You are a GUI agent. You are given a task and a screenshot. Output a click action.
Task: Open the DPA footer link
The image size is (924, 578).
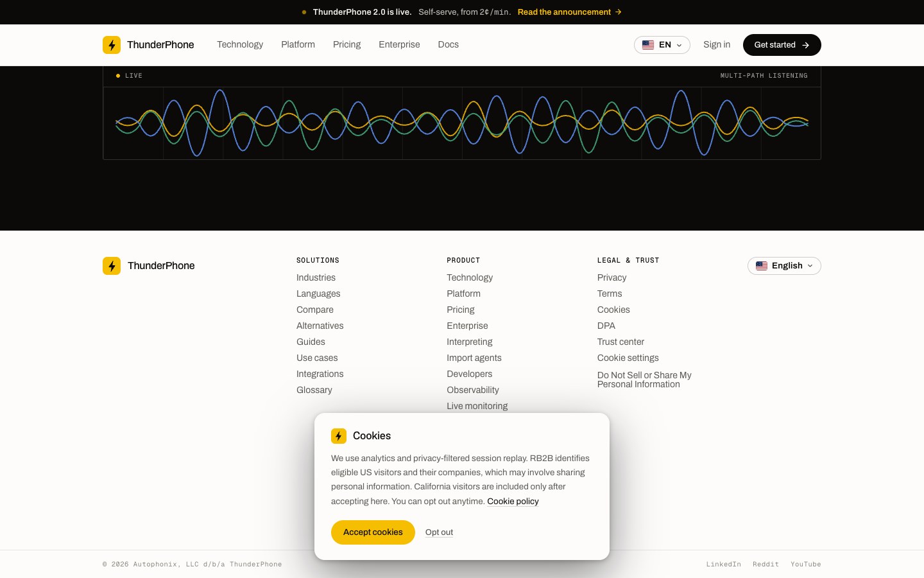[606, 326]
